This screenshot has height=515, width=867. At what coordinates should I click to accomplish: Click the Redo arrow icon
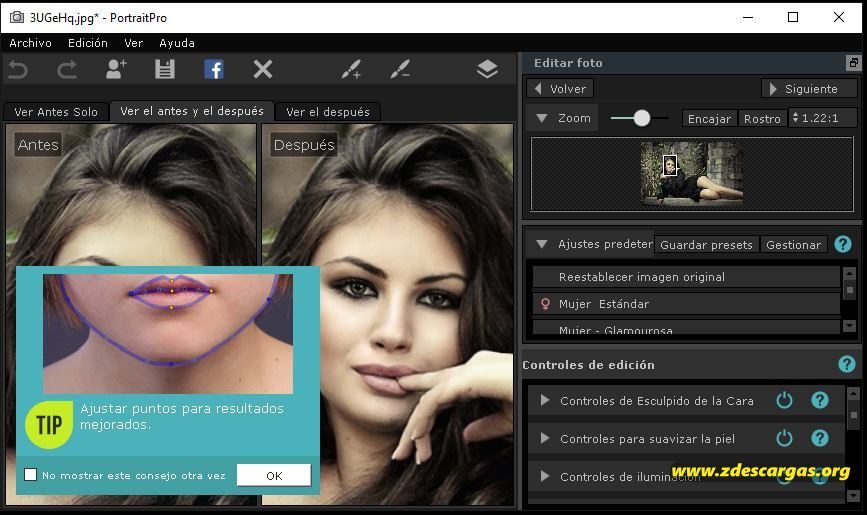67,70
